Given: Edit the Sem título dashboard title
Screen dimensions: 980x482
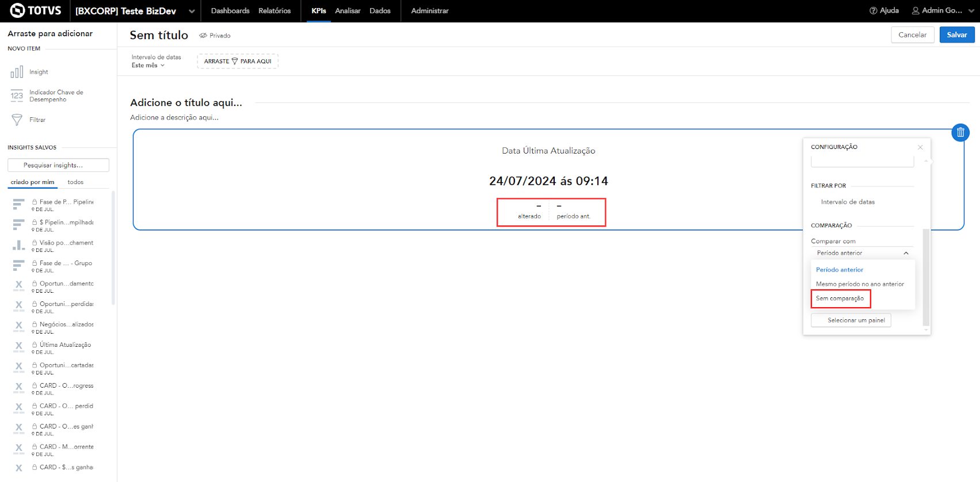Looking at the screenshot, I should [x=159, y=35].
